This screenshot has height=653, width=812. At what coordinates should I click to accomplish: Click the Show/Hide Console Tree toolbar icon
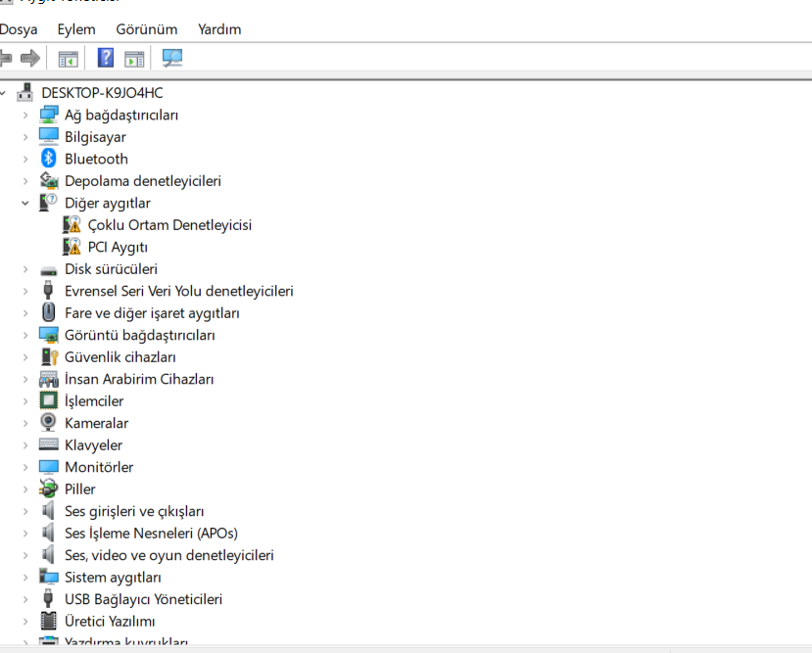tap(68, 59)
